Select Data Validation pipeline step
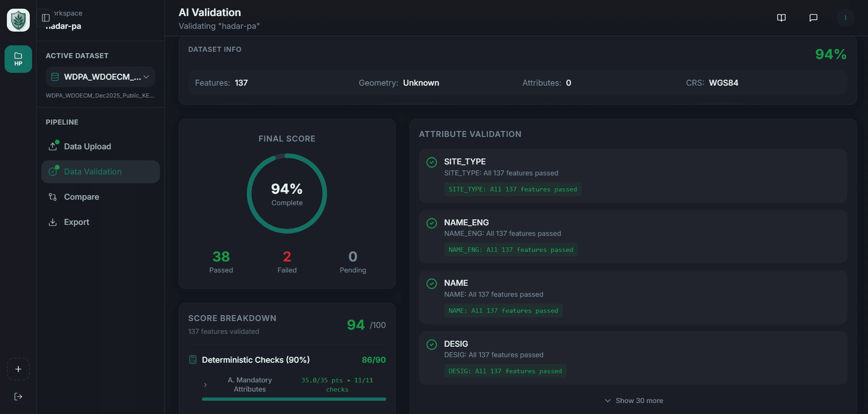 tap(100, 172)
